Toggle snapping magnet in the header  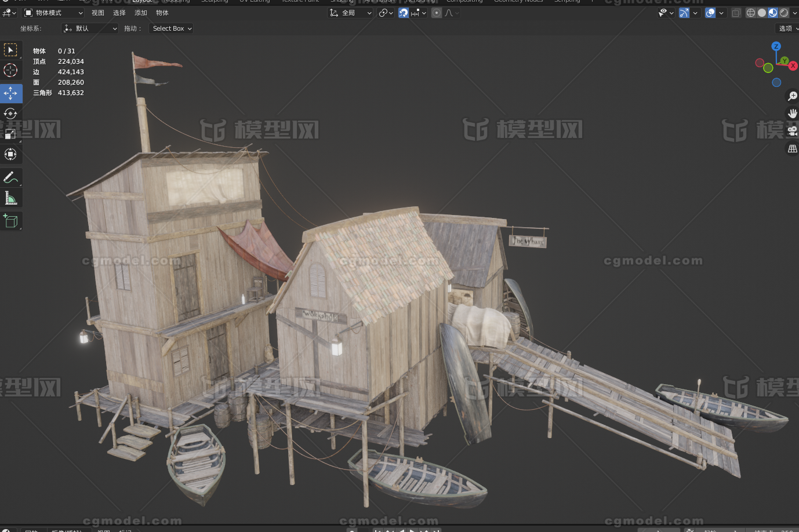(404, 13)
